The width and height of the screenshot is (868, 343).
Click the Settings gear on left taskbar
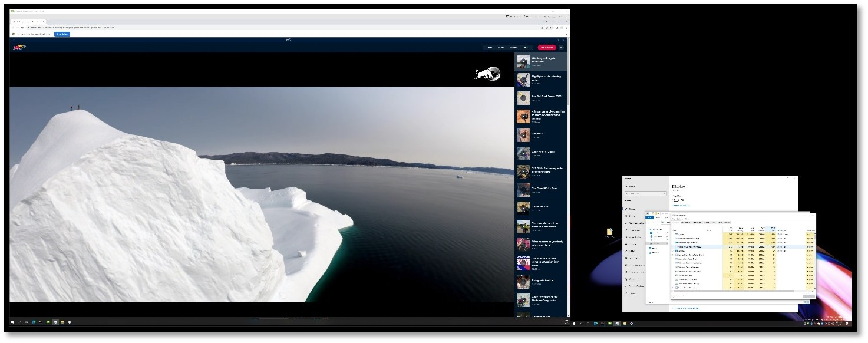[70, 322]
